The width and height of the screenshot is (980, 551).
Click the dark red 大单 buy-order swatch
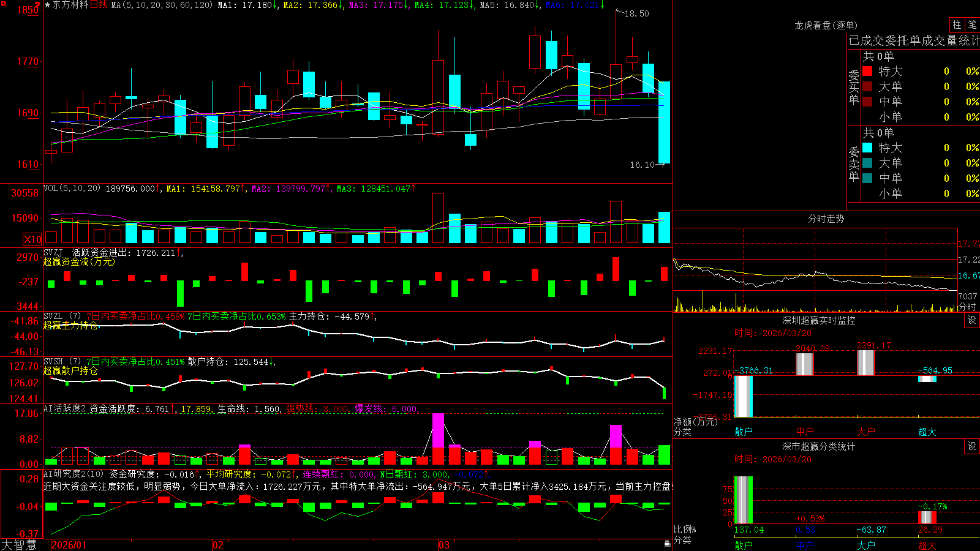point(867,86)
